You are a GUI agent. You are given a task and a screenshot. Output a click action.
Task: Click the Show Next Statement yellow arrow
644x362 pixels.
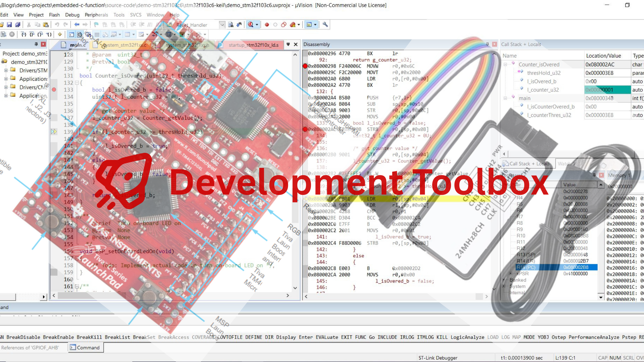click(60, 34)
